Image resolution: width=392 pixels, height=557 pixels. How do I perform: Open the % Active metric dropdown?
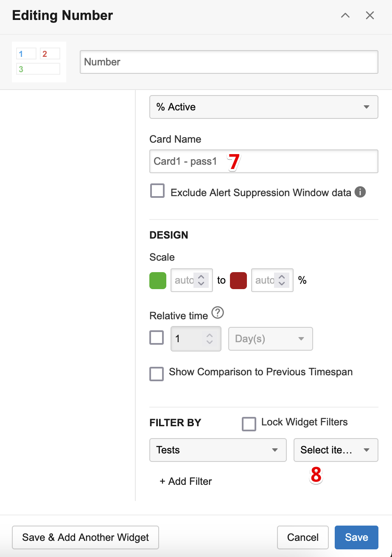[x=263, y=107]
